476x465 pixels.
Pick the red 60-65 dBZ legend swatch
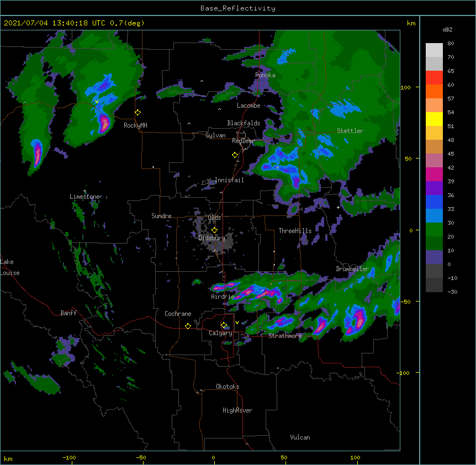[x=434, y=78]
